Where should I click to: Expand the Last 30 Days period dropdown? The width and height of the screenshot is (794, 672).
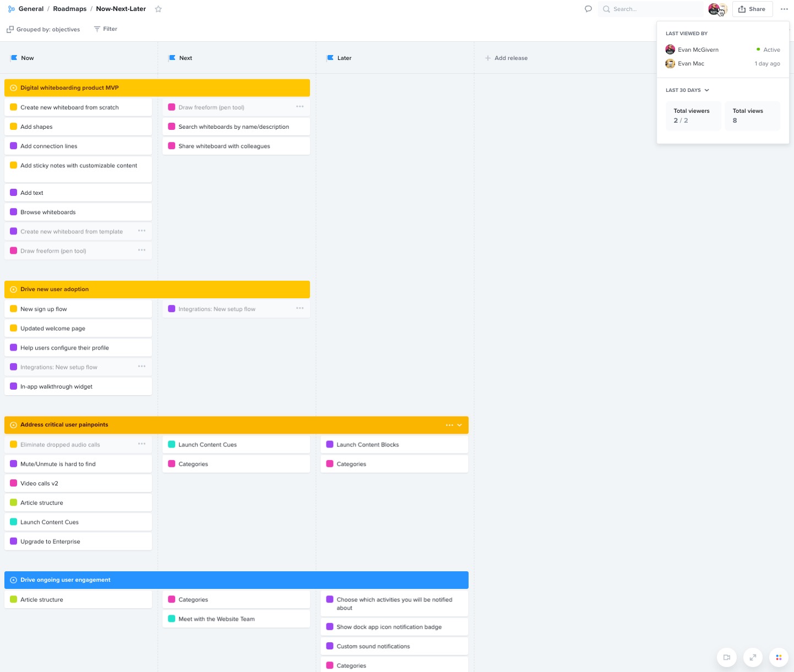pos(688,90)
